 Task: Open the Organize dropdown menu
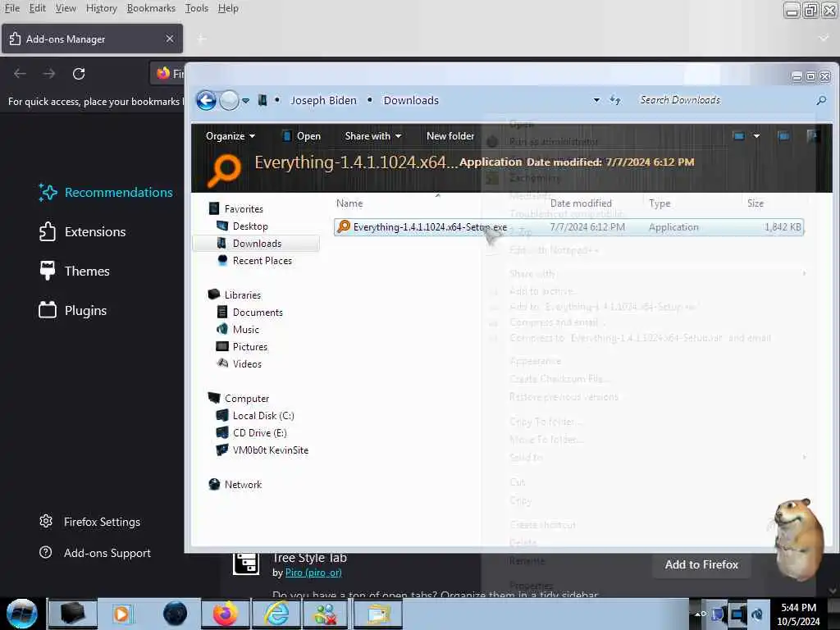(231, 136)
